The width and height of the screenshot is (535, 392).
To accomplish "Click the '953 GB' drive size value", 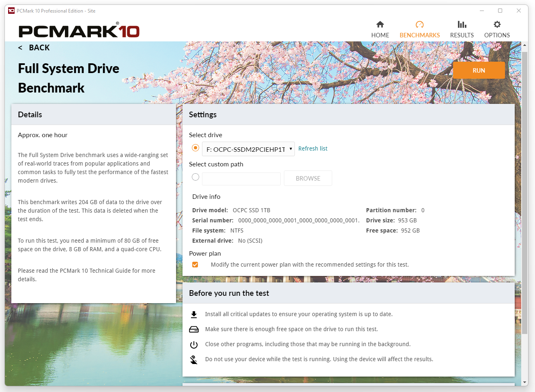I will pos(407,220).
